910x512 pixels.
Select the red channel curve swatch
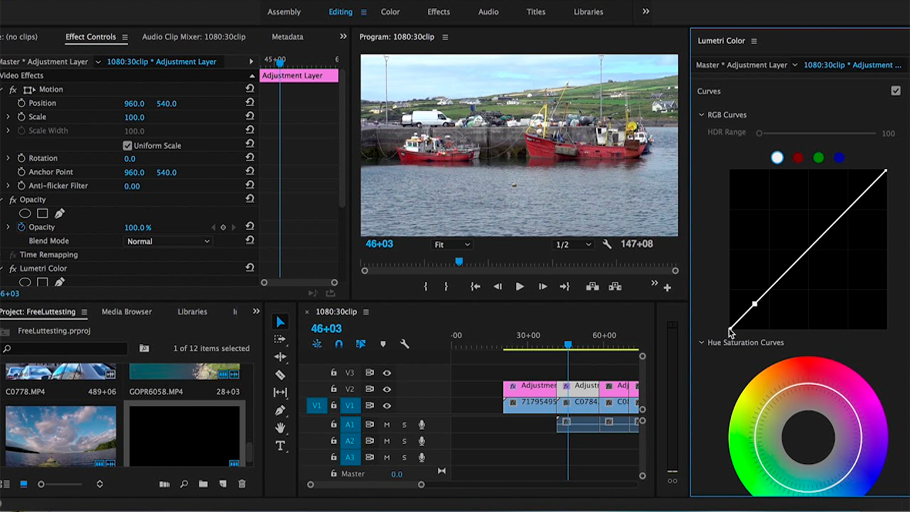point(798,157)
